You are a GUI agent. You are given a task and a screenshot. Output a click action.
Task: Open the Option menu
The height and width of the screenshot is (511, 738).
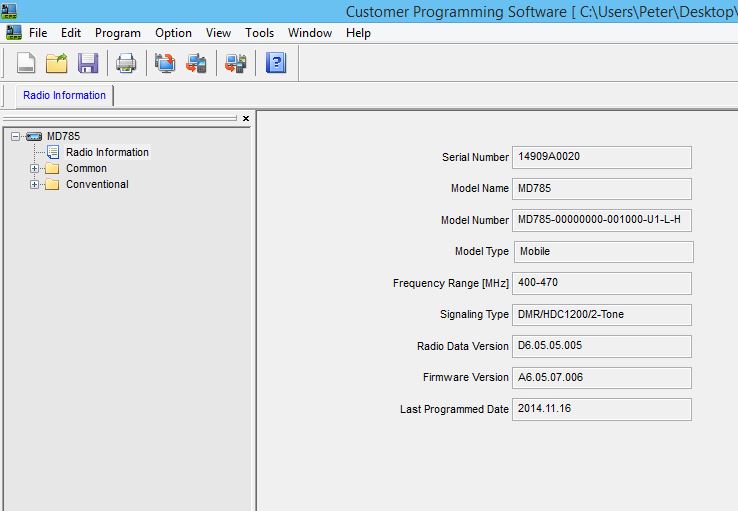[173, 33]
